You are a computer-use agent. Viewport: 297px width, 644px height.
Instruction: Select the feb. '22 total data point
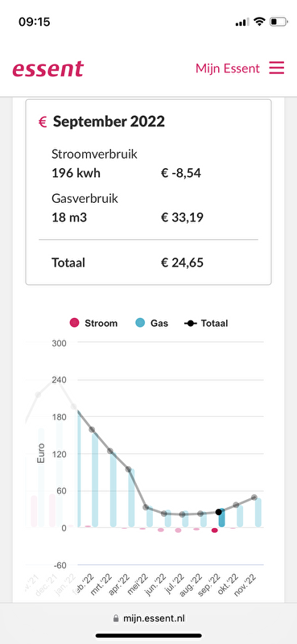tap(92, 430)
